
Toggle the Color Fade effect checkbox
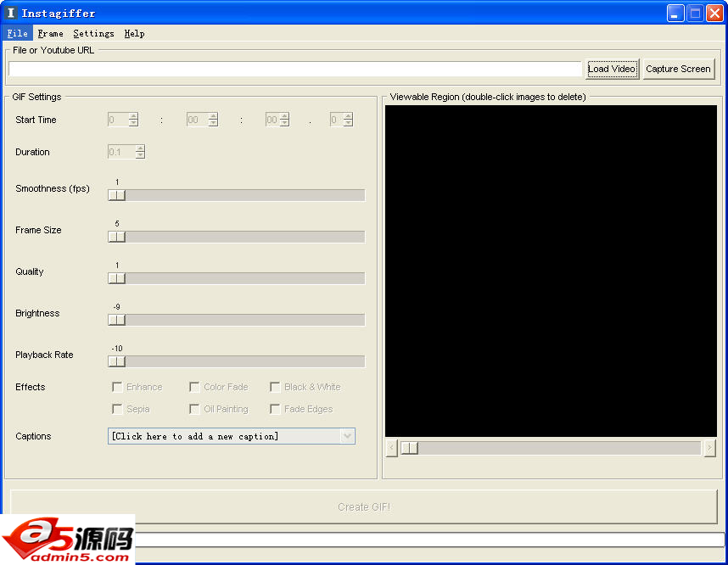[194, 387]
